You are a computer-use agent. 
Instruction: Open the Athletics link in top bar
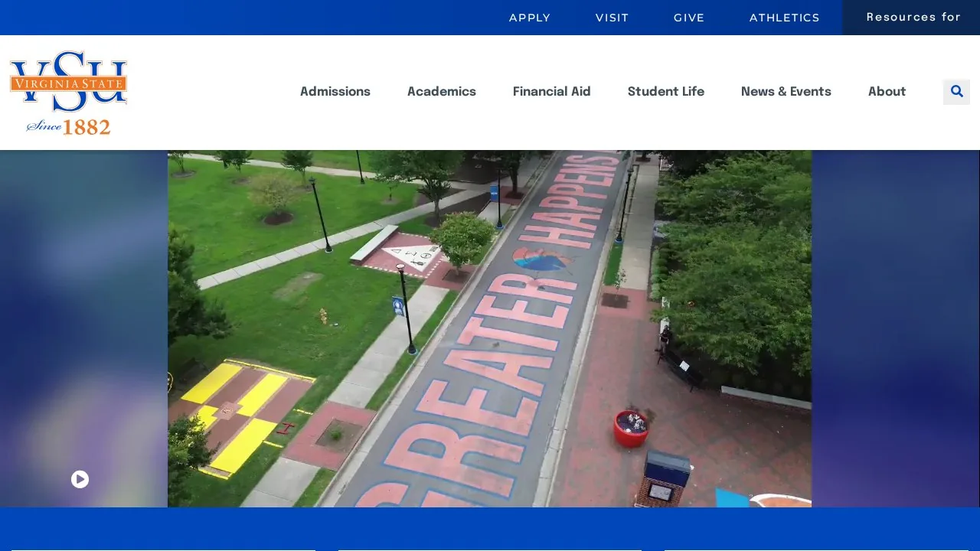click(x=785, y=18)
